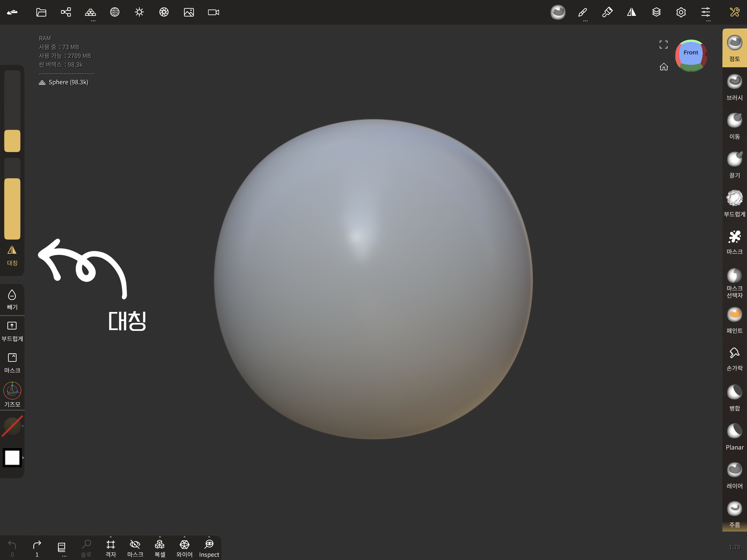Expand the color swatch arrow
Image resolution: width=747 pixels, height=560 pixels.
click(x=23, y=458)
